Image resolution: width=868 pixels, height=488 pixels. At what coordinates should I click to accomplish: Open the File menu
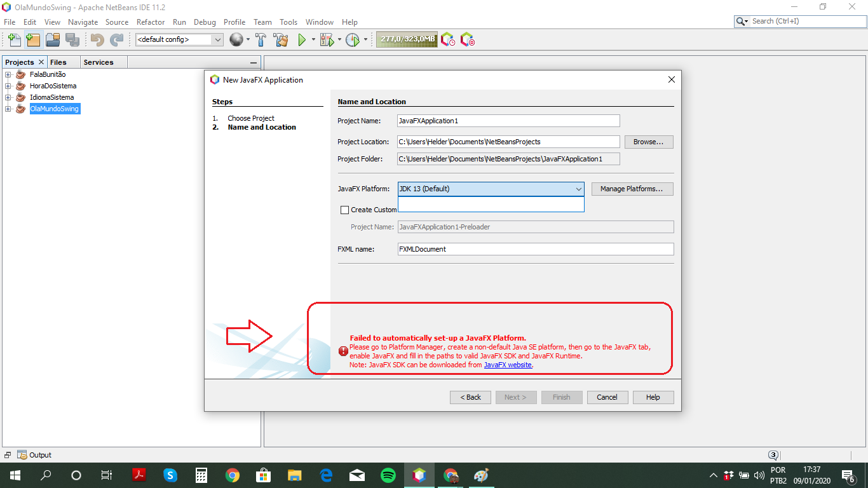(10, 22)
